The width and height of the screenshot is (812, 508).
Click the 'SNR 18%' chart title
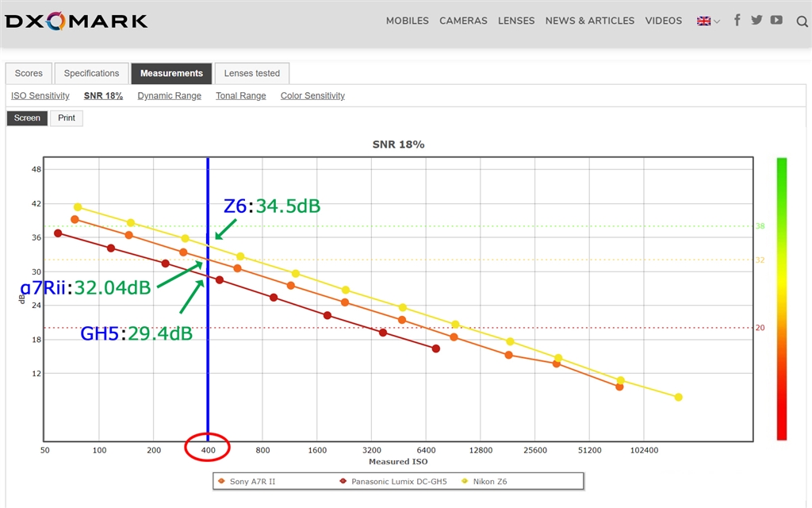(x=398, y=144)
